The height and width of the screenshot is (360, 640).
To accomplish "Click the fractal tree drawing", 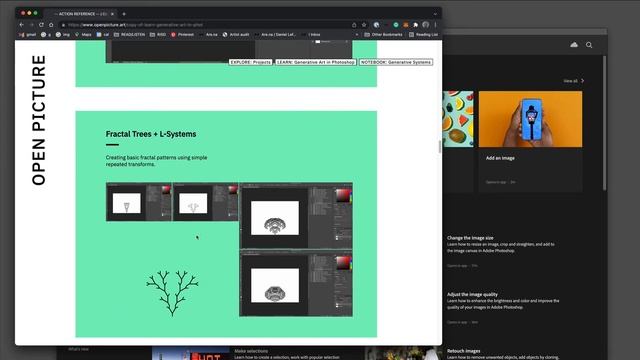I will click(x=172, y=293).
